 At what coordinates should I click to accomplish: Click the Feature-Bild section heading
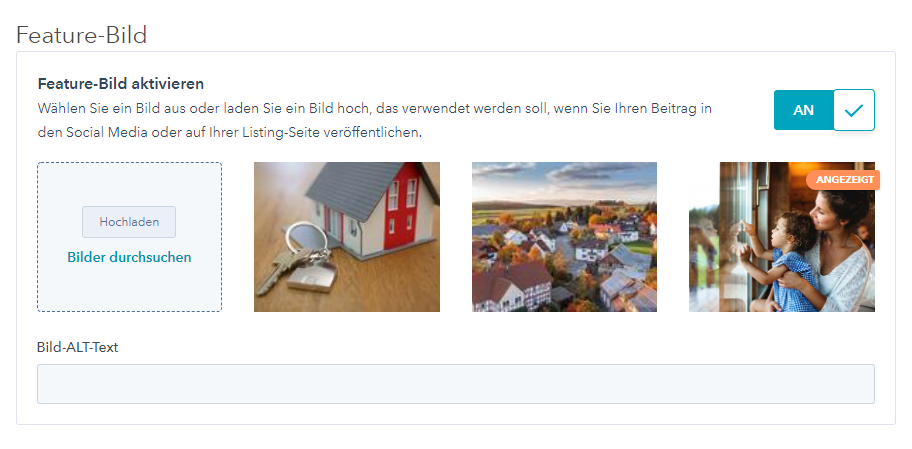81,35
